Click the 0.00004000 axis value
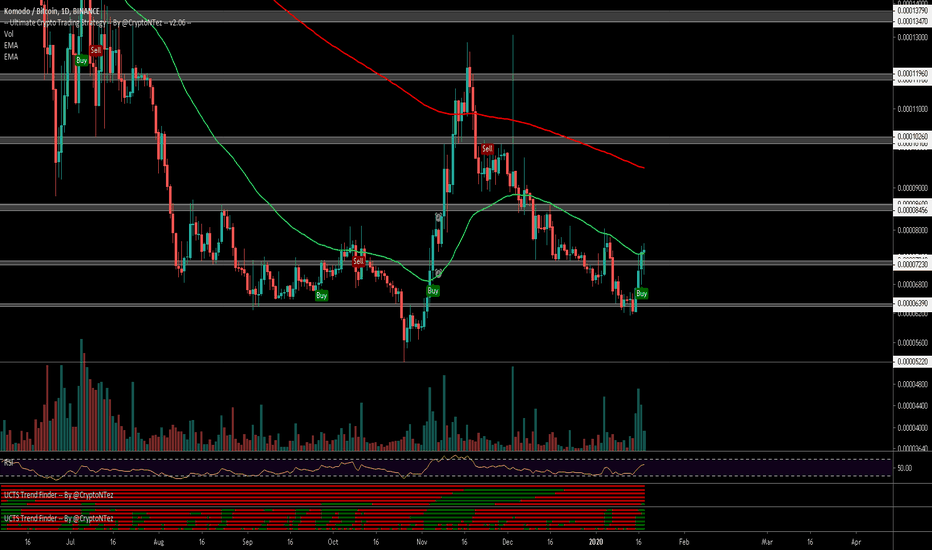 [x=912, y=428]
